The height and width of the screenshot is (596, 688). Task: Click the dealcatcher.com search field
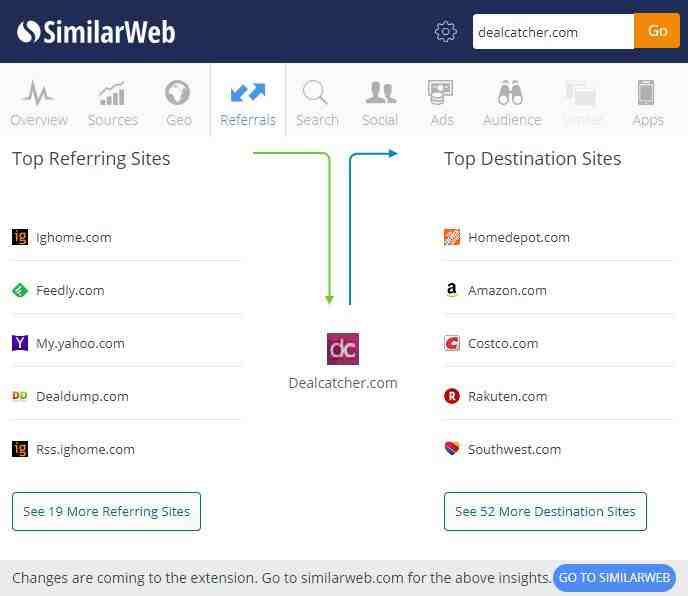[553, 32]
